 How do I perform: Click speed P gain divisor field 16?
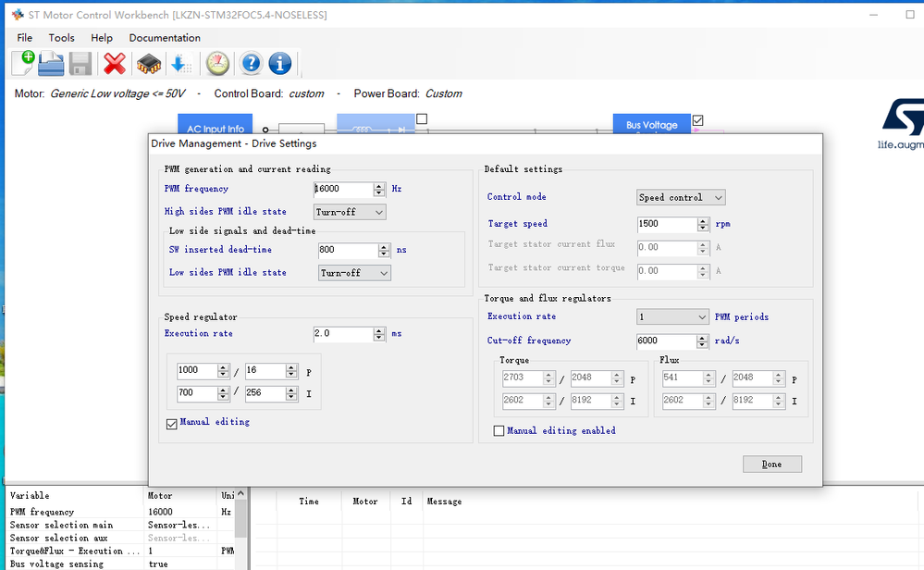coord(265,370)
